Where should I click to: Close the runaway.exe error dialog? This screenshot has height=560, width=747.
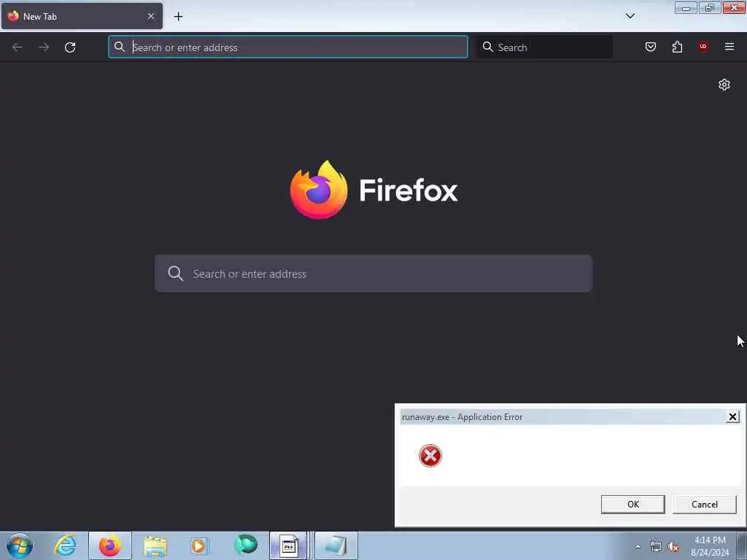[732, 417]
